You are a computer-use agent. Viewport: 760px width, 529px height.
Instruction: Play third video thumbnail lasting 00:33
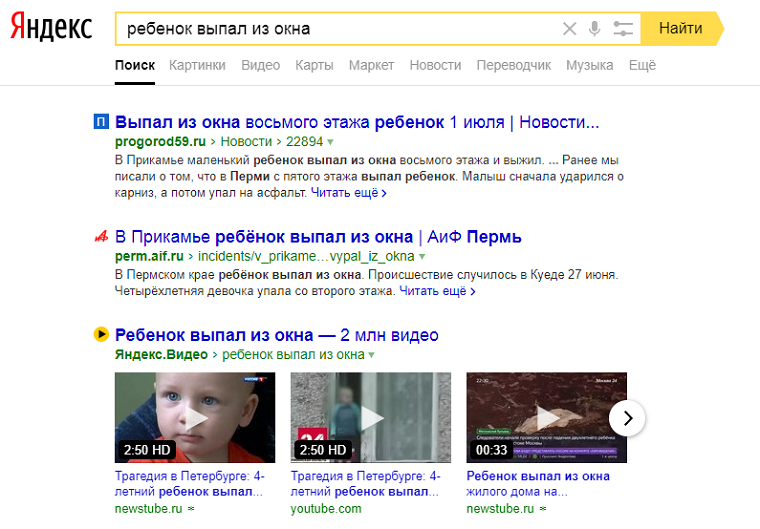546,417
